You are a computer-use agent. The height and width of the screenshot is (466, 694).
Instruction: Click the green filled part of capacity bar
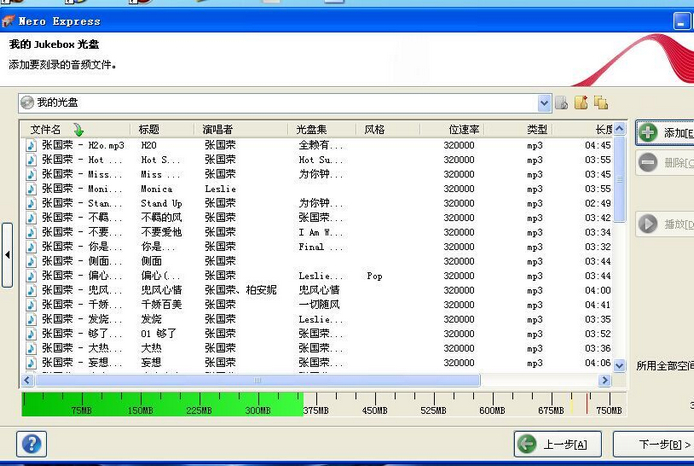coord(162,404)
